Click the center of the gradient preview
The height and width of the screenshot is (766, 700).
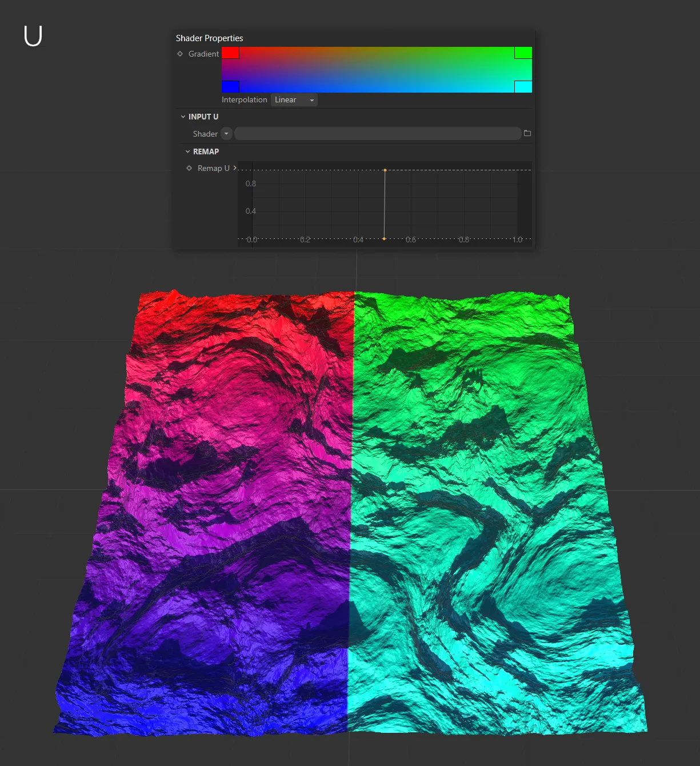[x=377, y=70]
